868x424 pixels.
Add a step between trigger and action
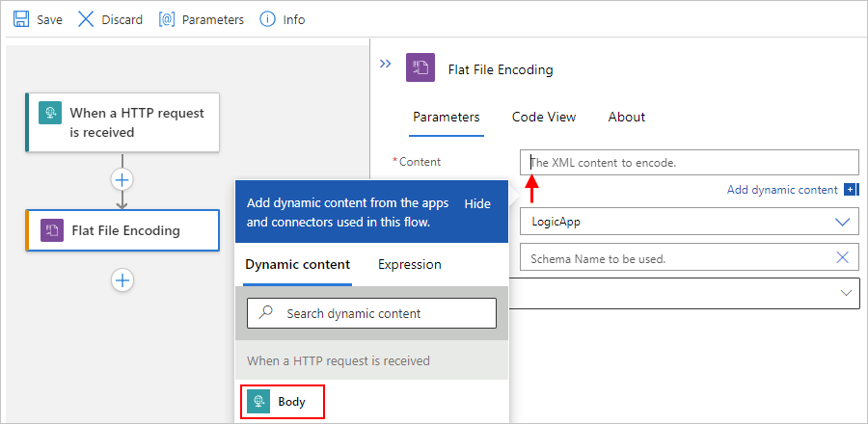point(122,179)
